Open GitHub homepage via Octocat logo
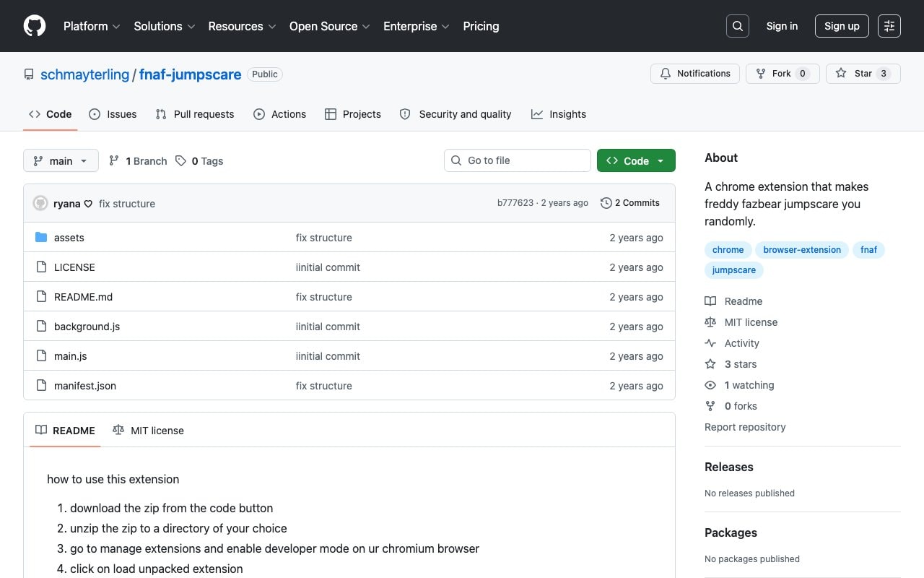 click(x=35, y=26)
